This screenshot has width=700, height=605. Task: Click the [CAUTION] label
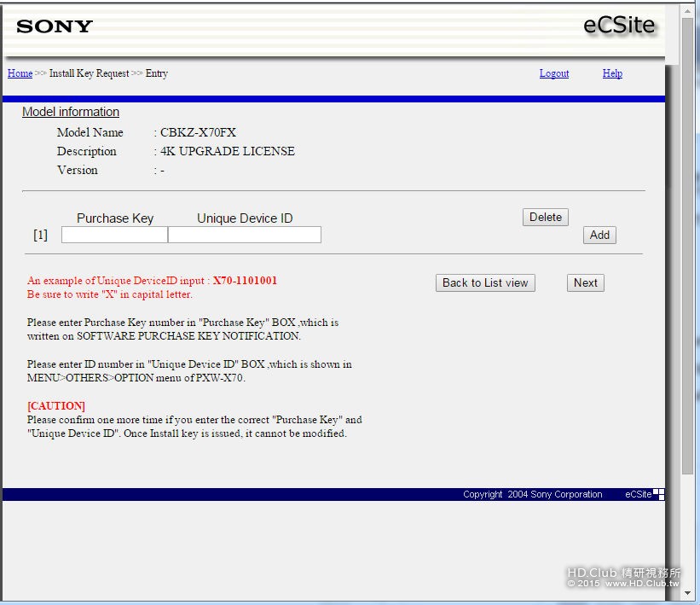[x=55, y=405]
